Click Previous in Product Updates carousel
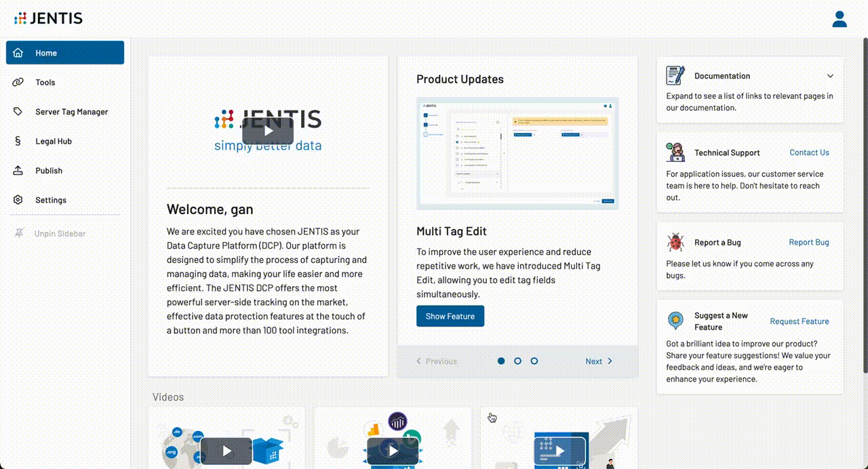 (436, 361)
